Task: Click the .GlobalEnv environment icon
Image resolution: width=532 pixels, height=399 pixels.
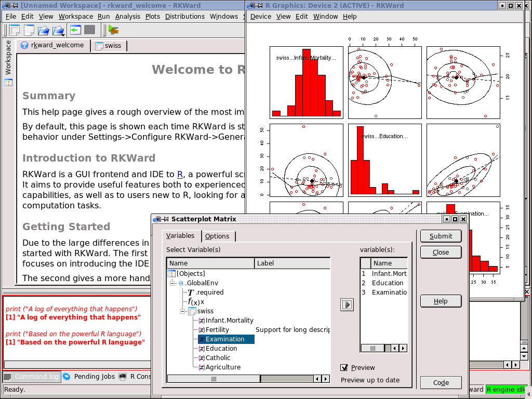Action: pos(181,283)
